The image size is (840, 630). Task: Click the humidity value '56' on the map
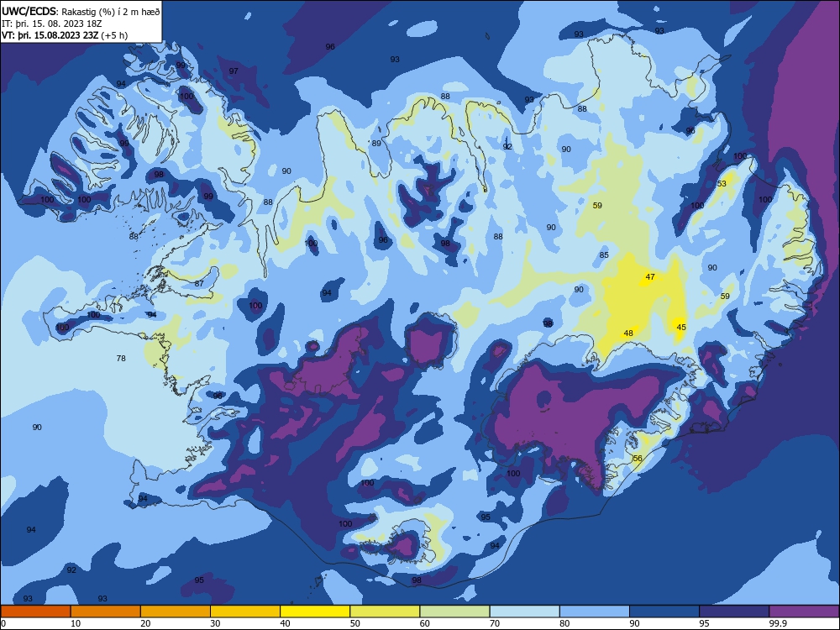[x=637, y=459]
